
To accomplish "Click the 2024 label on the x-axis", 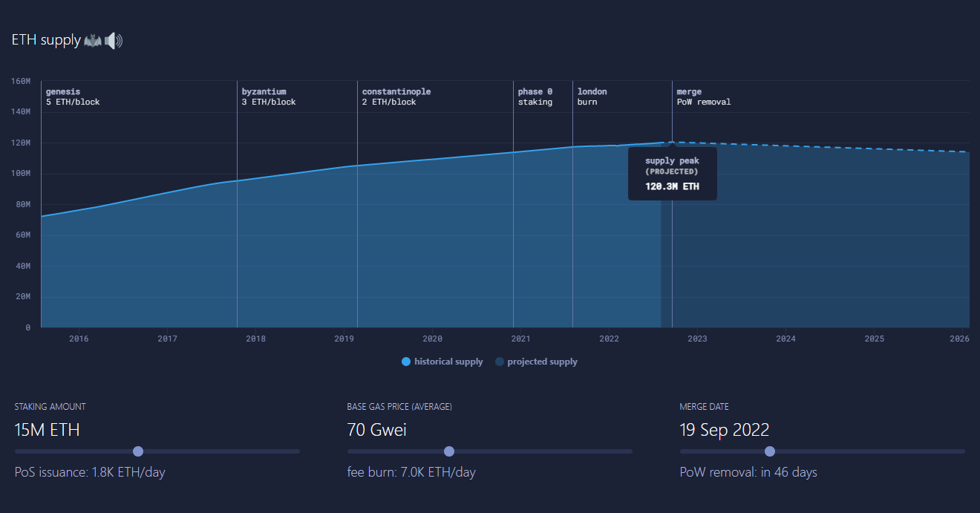I will 785,339.
